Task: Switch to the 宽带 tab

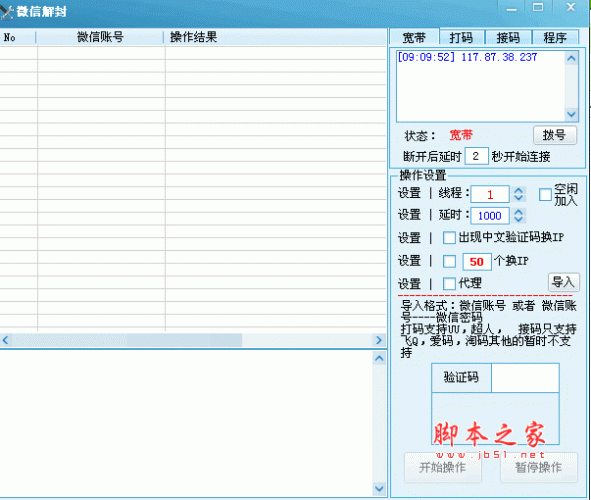Action: 414,37
